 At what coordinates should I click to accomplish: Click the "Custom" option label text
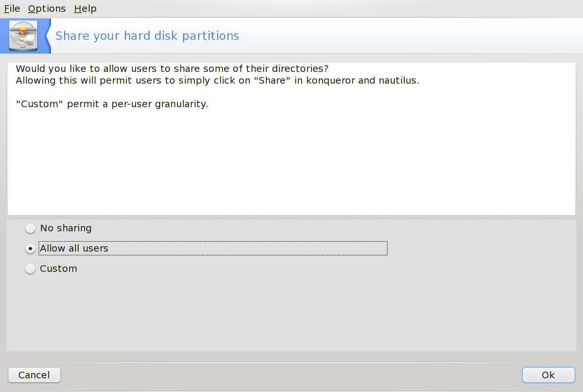coord(58,269)
